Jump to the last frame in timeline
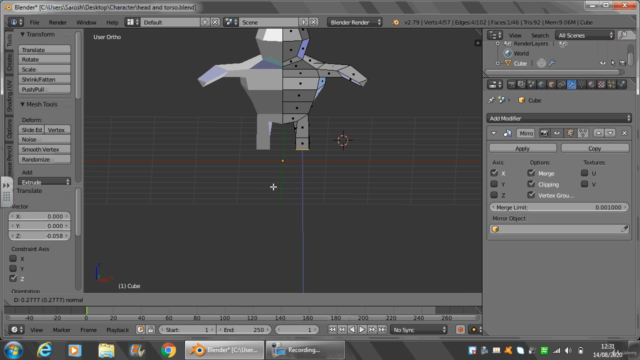The width and height of the screenshot is (640, 360). click(382, 329)
